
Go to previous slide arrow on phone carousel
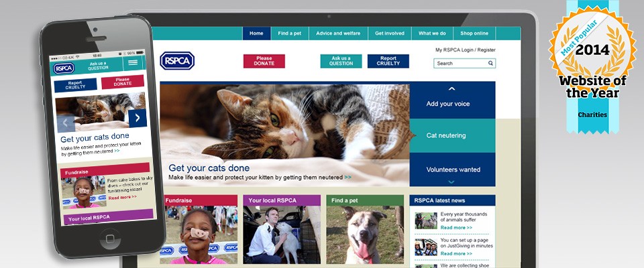click(x=66, y=123)
